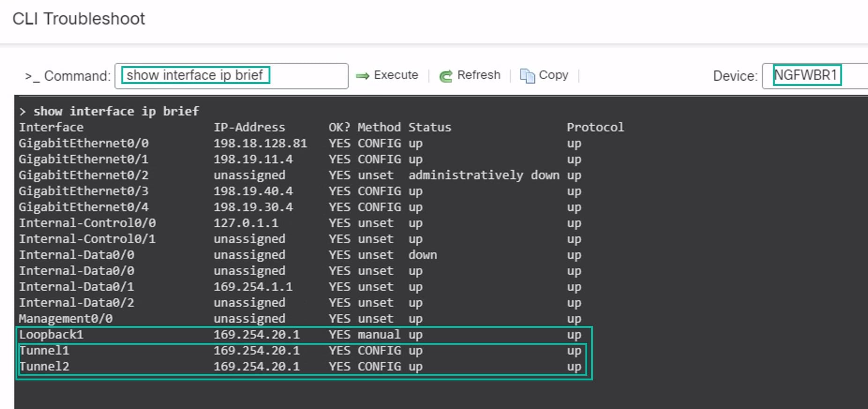Image resolution: width=868 pixels, height=409 pixels.
Task: Click the Device label next to dropdown
Action: pos(735,76)
